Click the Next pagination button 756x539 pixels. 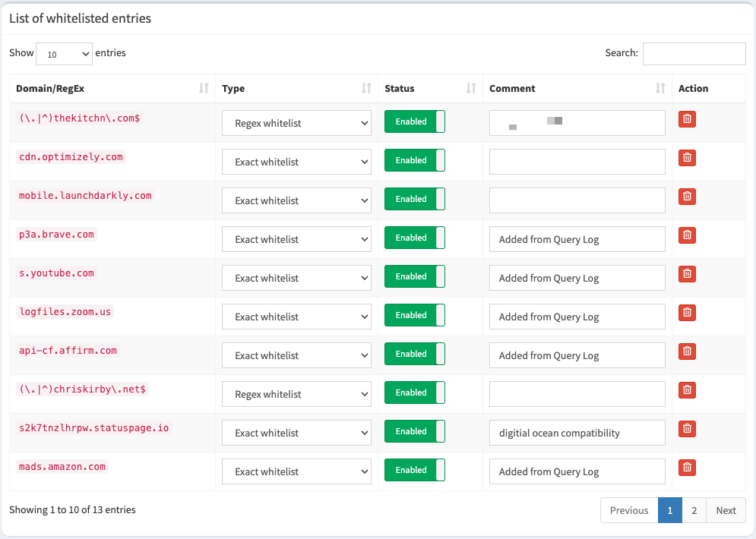click(726, 510)
